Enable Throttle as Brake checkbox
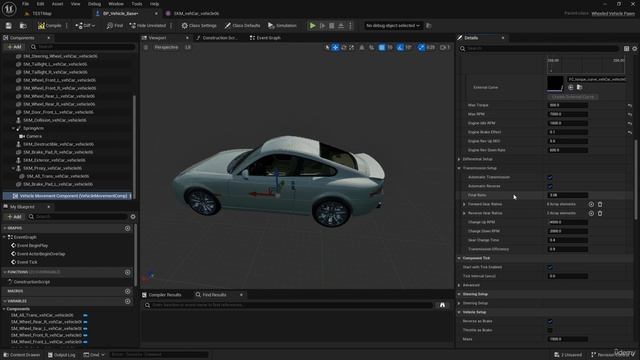Image resolution: width=640 pixels, height=360 pixels. [550, 330]
